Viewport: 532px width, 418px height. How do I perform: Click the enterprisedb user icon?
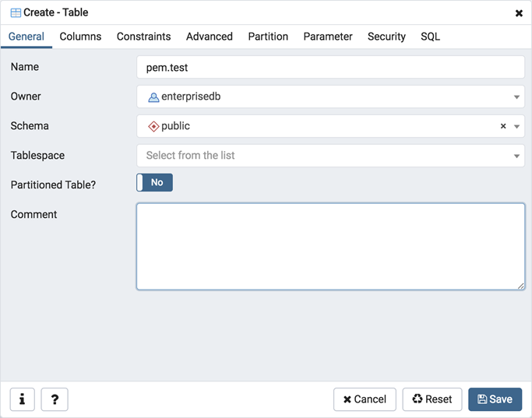(153, 97)
